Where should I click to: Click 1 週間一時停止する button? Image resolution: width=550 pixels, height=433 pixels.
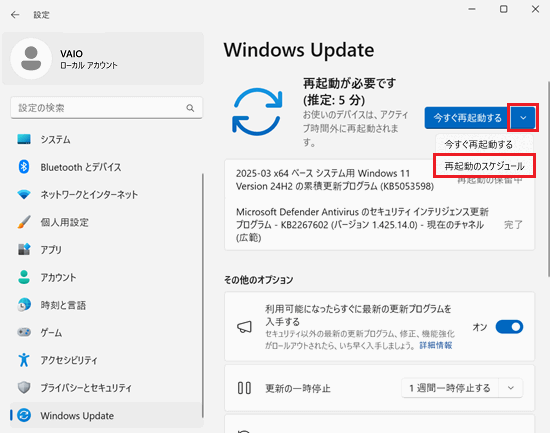click(450, 388)
